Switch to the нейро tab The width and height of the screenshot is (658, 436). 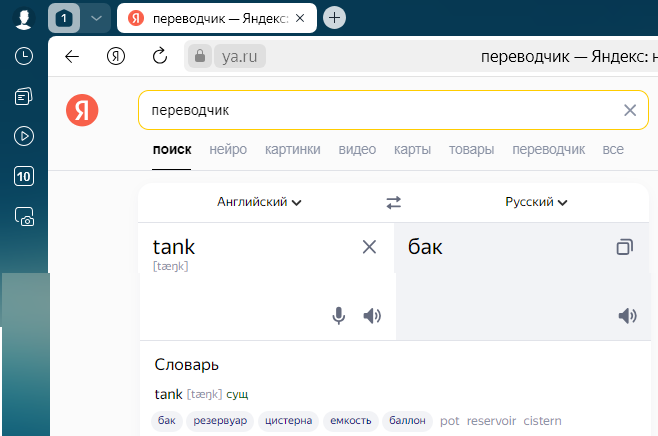[x=228, y=150]
